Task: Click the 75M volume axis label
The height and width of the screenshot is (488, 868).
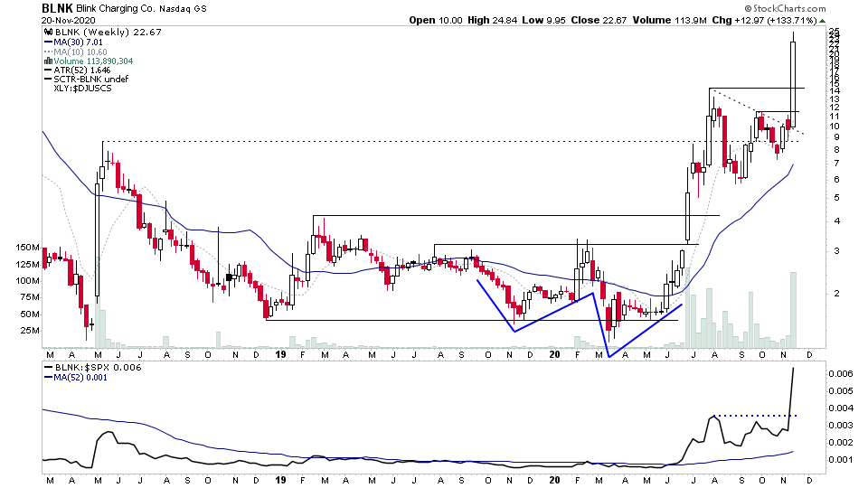Action: [30, 297]
